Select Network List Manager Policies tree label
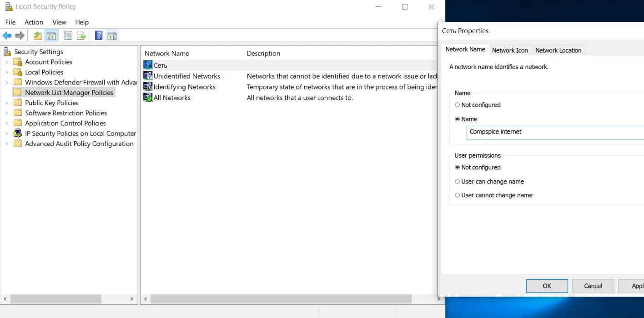This screenshot has width=644, height=318. click(x=69, y=92)
